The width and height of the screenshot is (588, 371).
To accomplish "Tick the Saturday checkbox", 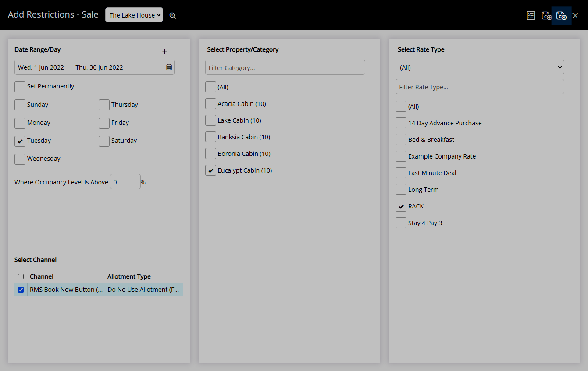I will (104, 141).
